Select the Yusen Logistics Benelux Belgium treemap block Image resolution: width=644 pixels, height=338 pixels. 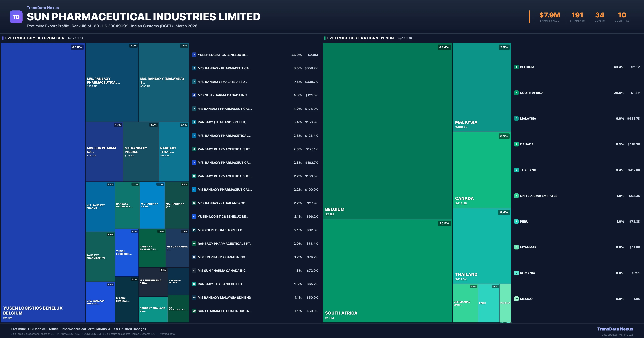pos(43,183)
